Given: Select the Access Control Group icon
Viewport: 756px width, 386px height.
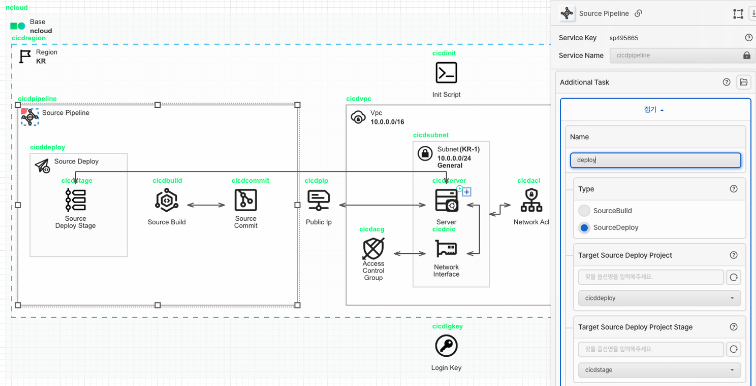Looking at the screenshot, I should tap(373, 249).
